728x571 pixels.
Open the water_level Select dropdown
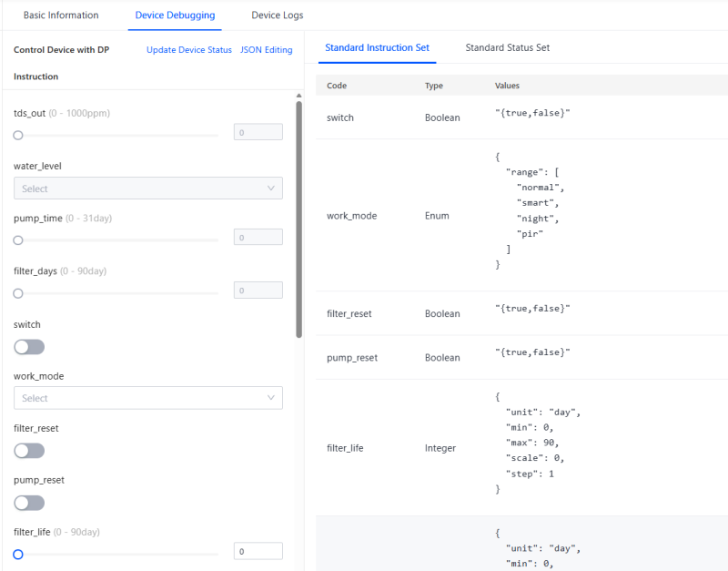(x=136, y=189)
